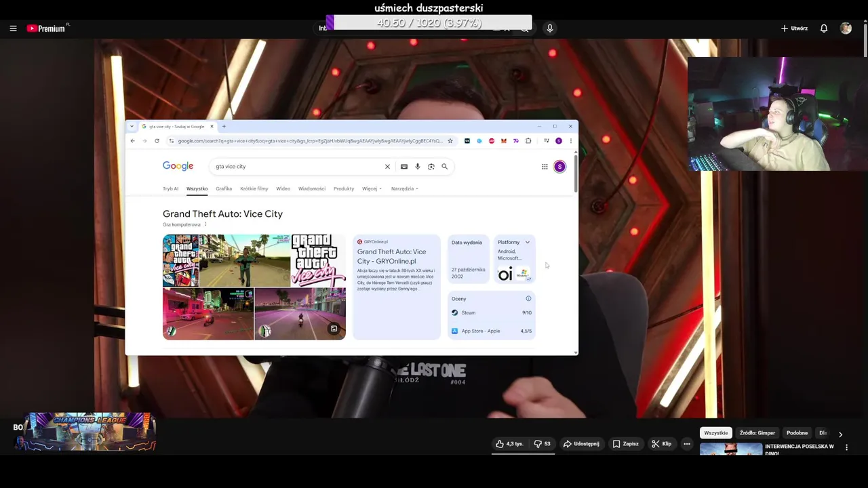Click the Oceny info icon
Screen dimensions: 868x488
[528, 298]
